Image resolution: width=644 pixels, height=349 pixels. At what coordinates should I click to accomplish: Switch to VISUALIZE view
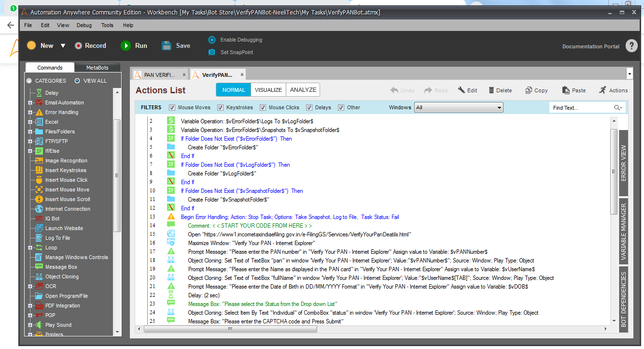click(x=268, y=89)
